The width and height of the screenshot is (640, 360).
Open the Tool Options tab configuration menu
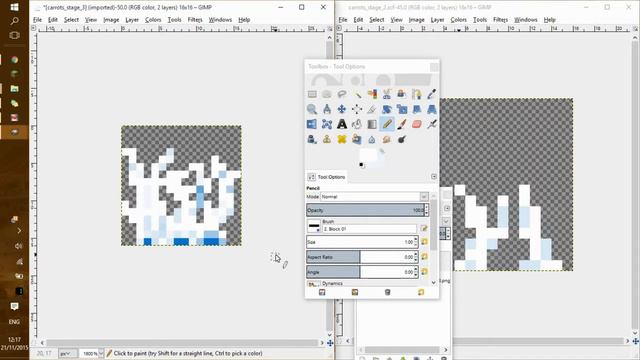[x=434, y=177]
